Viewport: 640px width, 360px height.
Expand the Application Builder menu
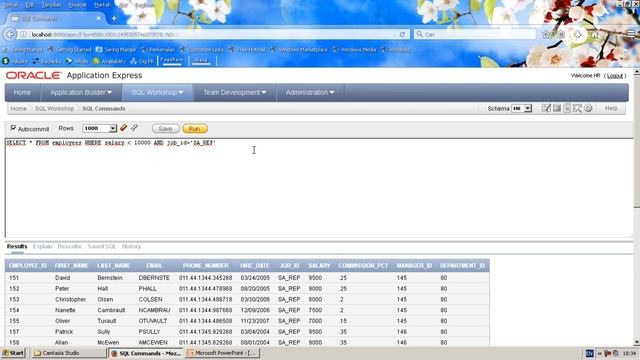pyautogui.click(x=81, y=93)
